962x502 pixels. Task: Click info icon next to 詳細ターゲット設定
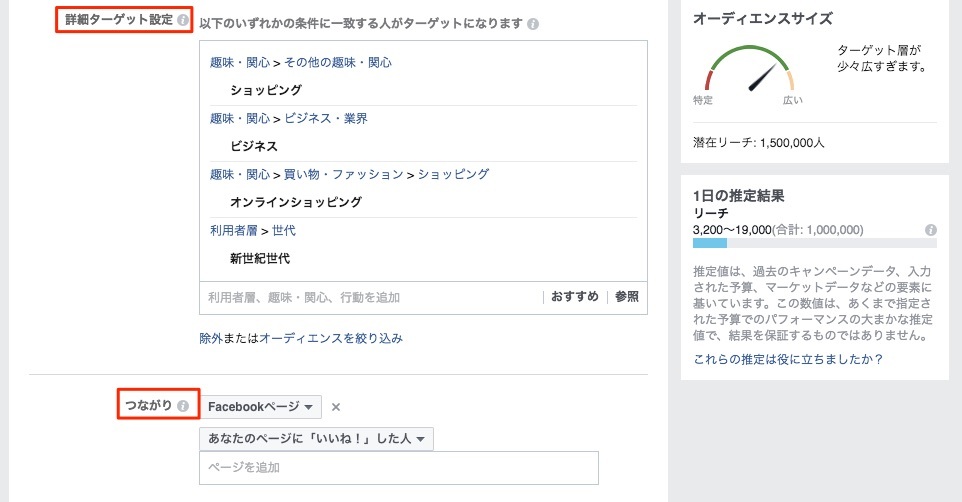pos(182,20)
